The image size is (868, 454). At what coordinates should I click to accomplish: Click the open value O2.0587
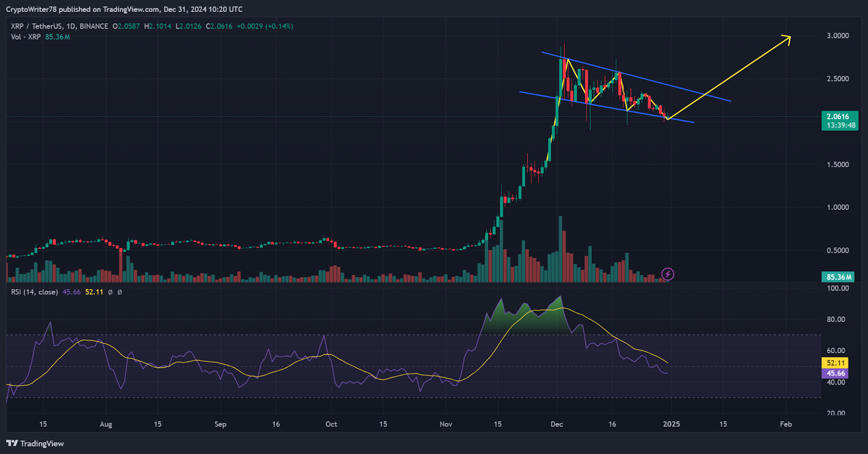(126, 26)
